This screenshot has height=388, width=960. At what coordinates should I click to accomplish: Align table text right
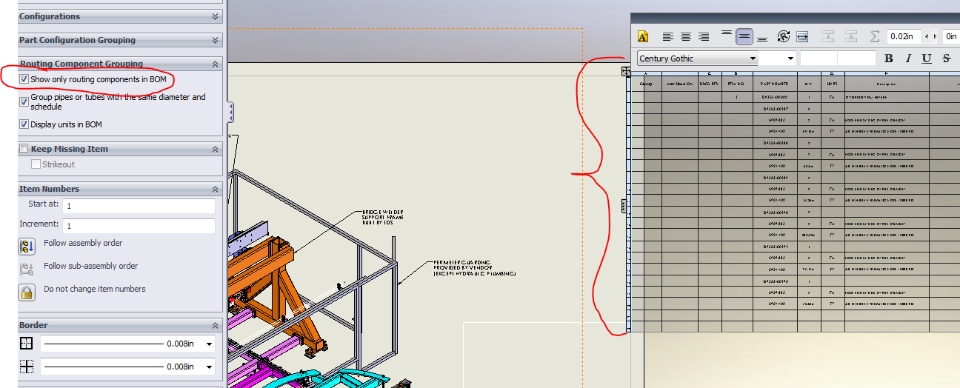point(704,37)
